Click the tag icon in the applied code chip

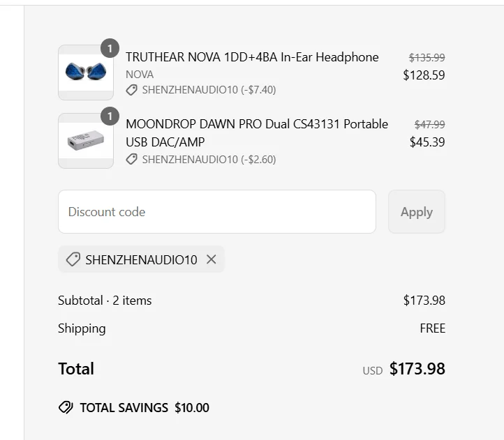(x=73, y=259)
